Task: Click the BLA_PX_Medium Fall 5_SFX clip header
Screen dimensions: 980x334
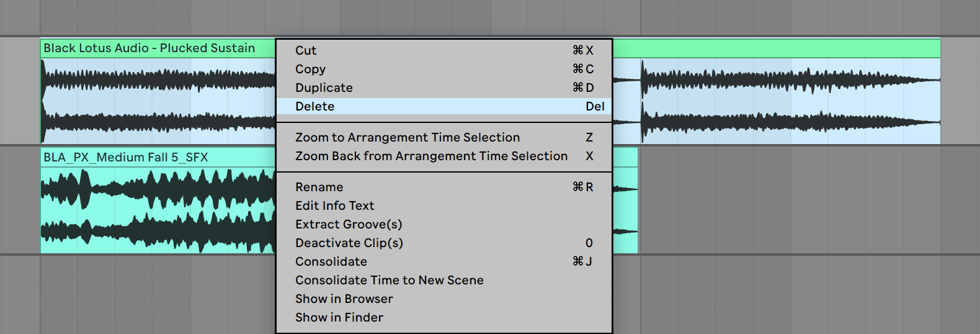Action: (x=158, y=157)
